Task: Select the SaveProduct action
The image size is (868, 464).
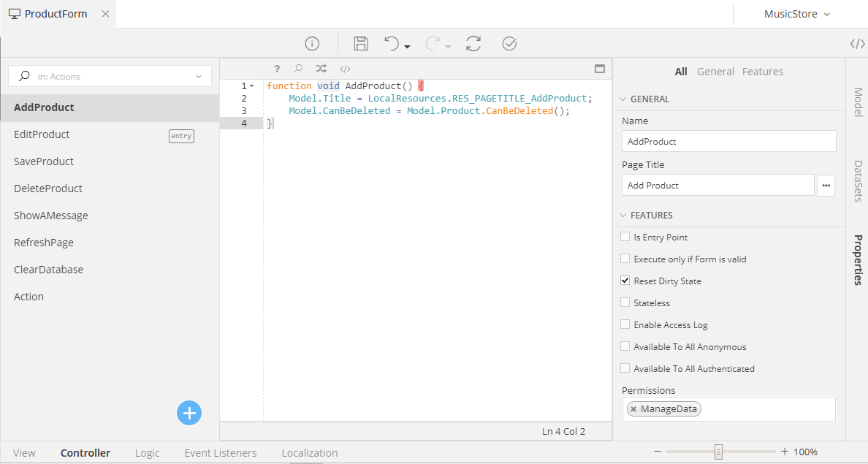Action: (x=44, y=161)
